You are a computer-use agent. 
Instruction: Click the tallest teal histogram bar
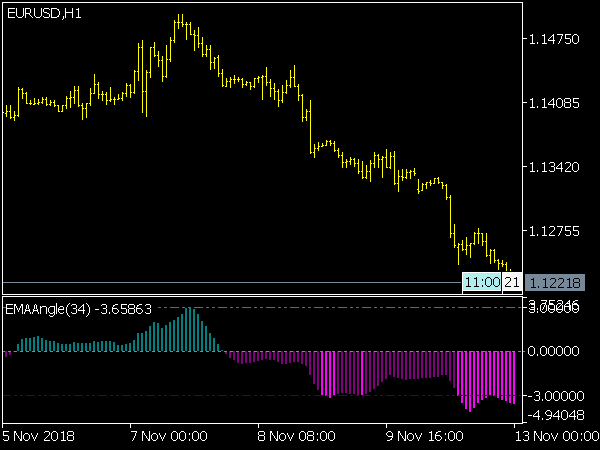pyautogui.click(x=190, y=329)
